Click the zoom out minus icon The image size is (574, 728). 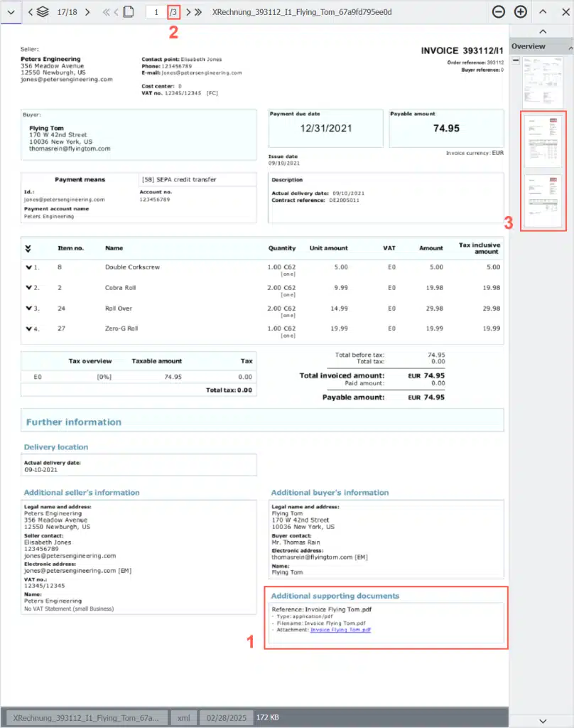[499, 12]
